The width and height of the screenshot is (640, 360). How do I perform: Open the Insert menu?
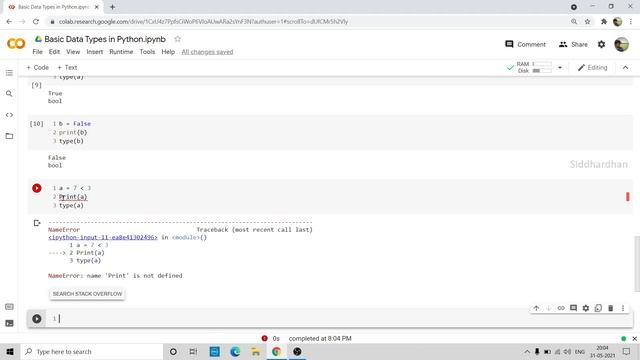click(95, 52)
